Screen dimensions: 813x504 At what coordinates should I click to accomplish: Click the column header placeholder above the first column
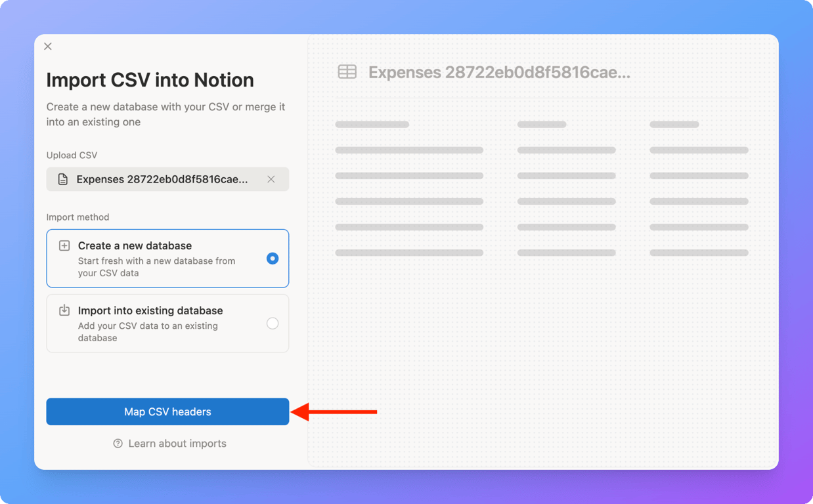pos(372,124)
